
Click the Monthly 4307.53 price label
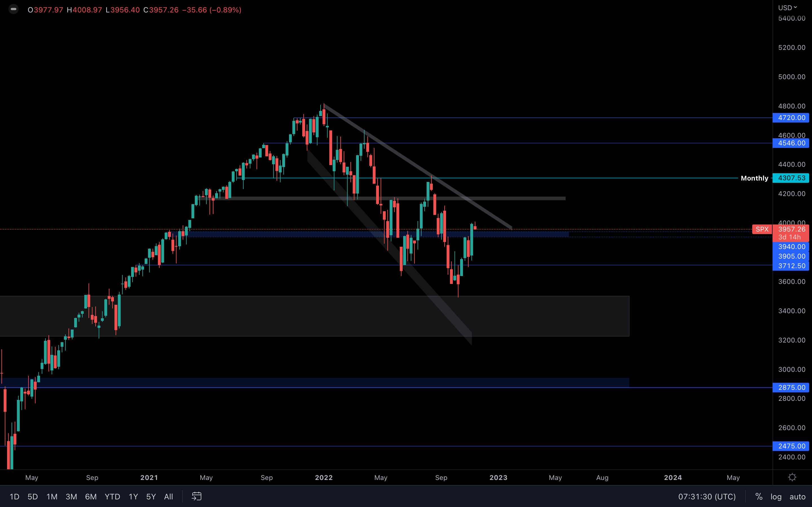[x=791, y=178]
